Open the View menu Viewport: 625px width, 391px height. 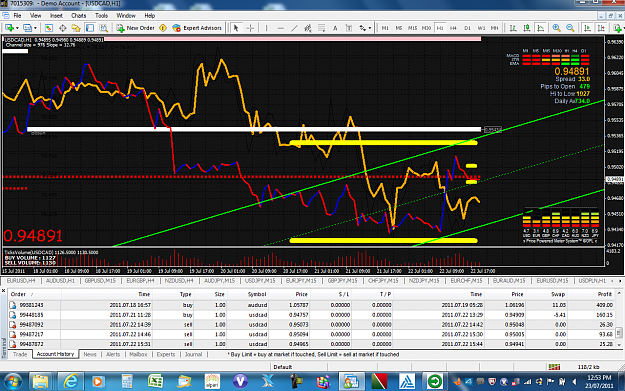tap(35, 16)
